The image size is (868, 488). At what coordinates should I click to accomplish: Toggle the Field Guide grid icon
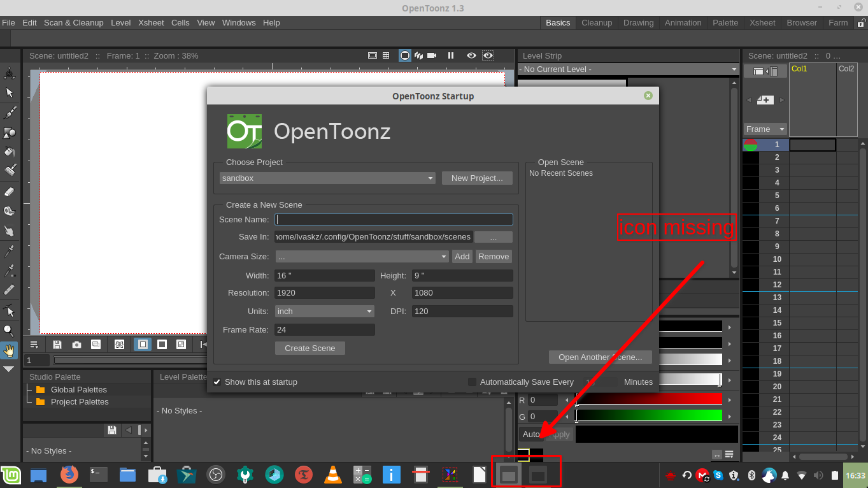pos(386,55)
